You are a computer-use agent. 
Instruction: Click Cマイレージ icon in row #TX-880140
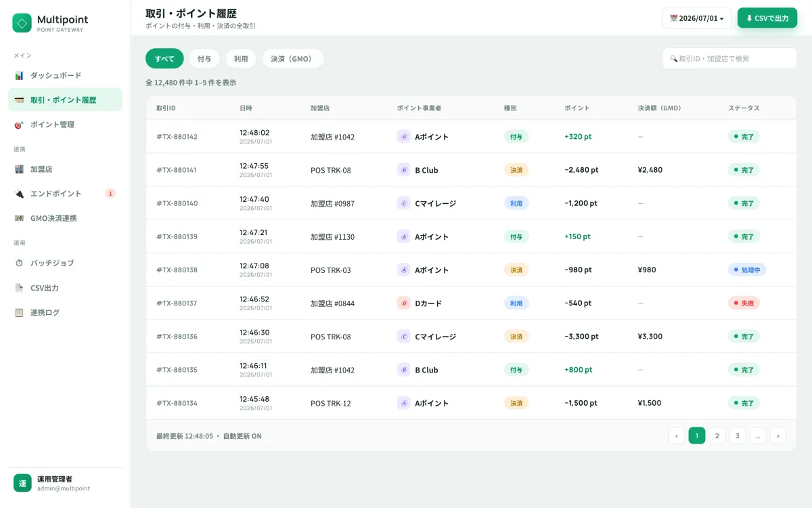click(x=404, y=203)
